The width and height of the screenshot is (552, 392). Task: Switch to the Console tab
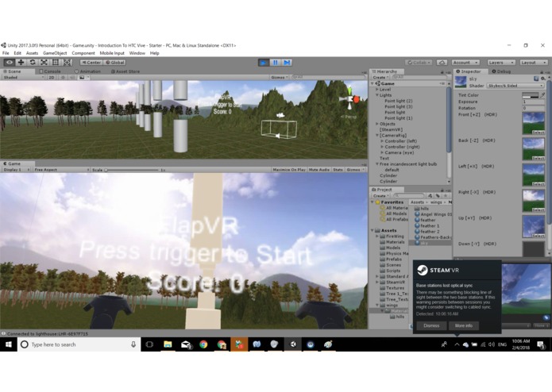pyautogui.click(x=49, y=71)
